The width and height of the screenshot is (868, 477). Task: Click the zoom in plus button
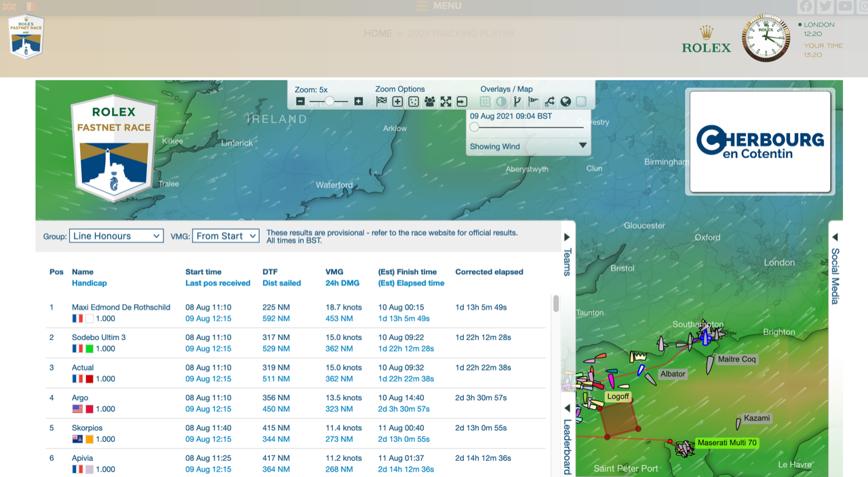point(359,102)
